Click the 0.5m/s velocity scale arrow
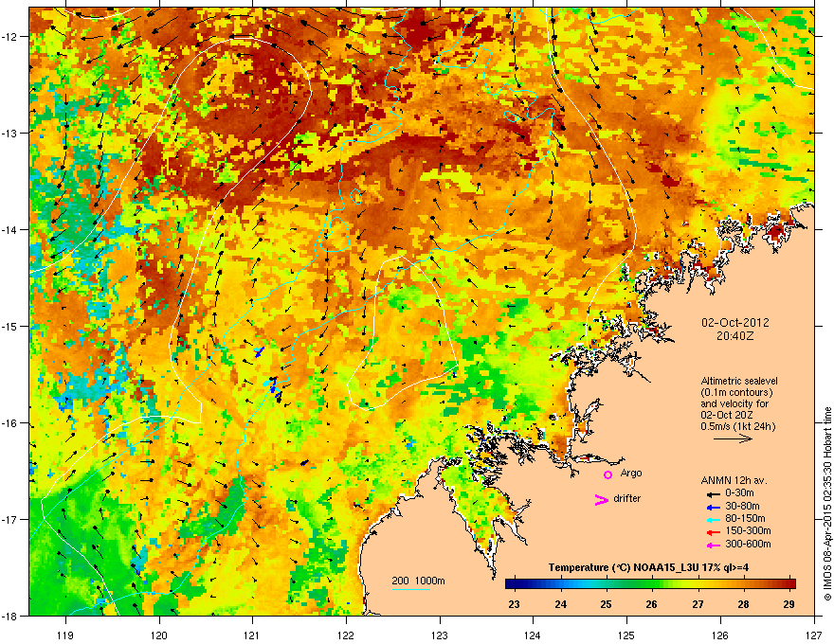The height and width of the screenshot is (644, 834). (733, 438)
